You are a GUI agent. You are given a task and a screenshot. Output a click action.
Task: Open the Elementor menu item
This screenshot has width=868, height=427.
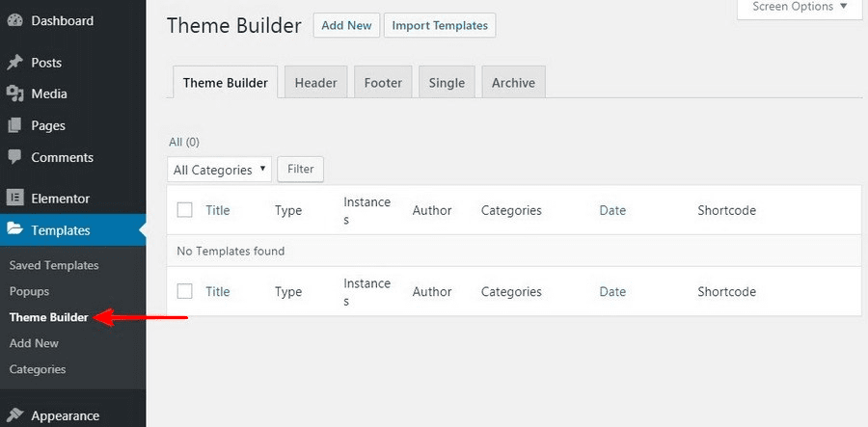tap(72, 199)
